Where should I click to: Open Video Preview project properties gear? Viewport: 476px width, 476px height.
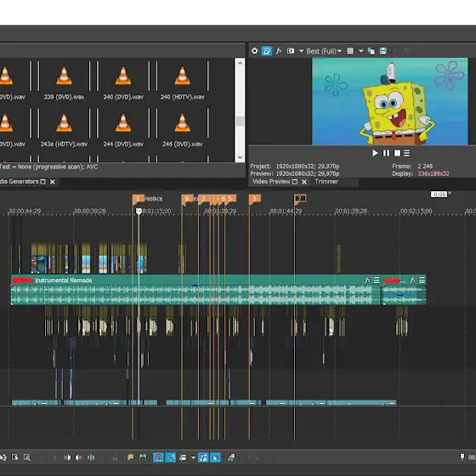click(x=254, y=51)
